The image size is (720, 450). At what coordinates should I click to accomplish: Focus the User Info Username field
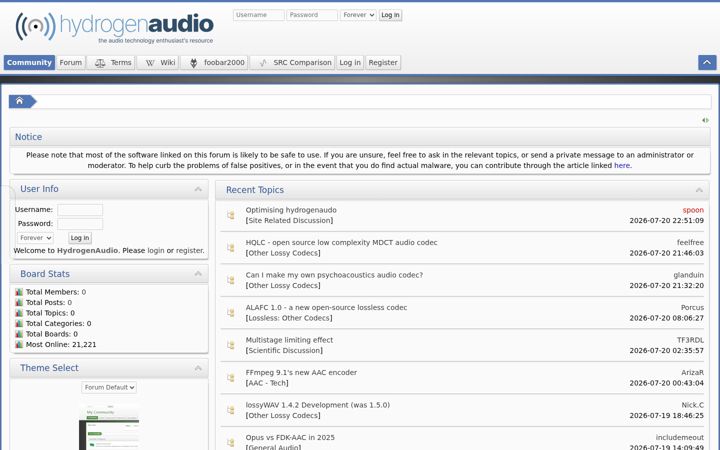coord(80,210)
